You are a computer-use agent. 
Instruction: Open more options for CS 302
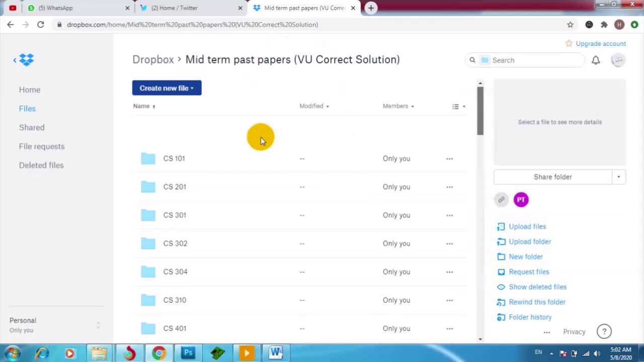pyautogui.click(x=449, y=243)
